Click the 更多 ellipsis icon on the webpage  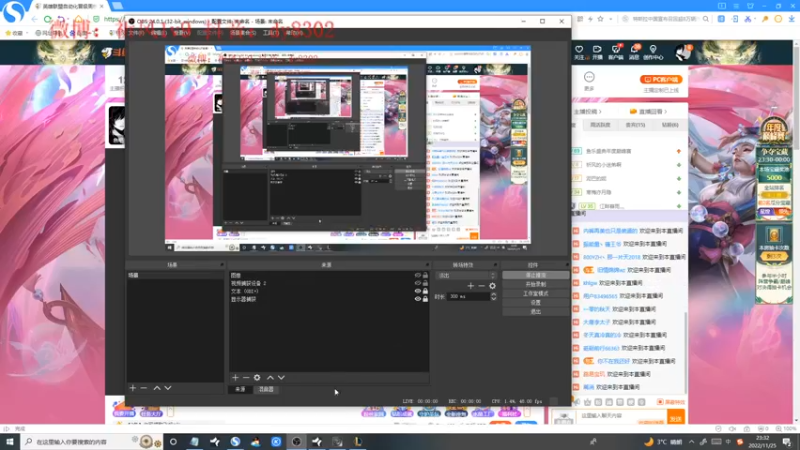pyautogui.click(x=589, y=77)
